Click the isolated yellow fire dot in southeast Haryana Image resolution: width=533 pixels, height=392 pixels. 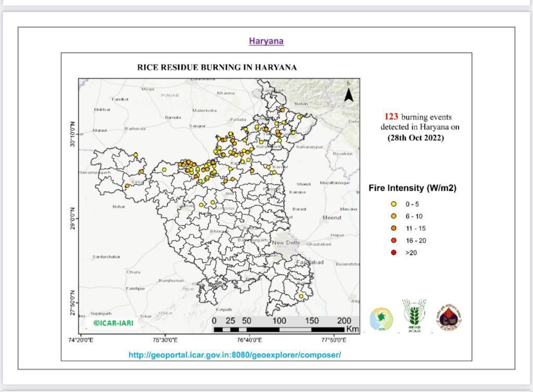(x=301, y=296)
